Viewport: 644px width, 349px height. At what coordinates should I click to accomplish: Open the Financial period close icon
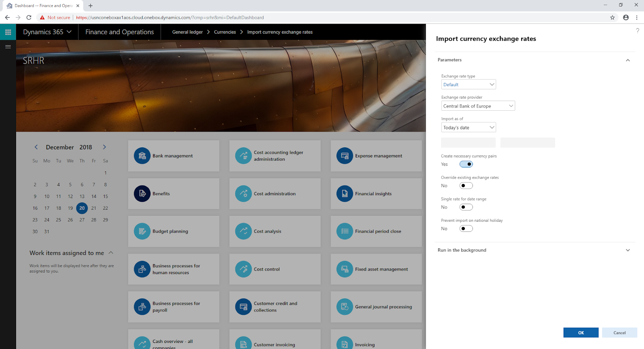[x=345, y=231]
